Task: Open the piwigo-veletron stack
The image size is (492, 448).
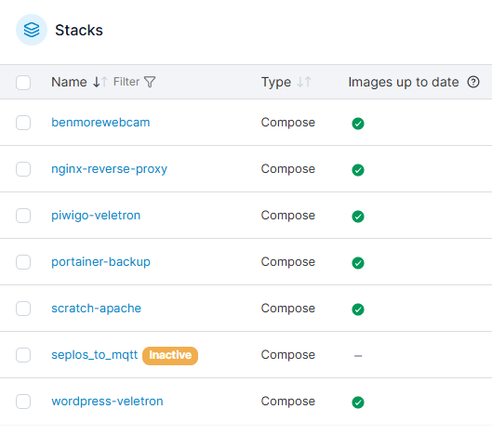Action: [x=96, y=216]
